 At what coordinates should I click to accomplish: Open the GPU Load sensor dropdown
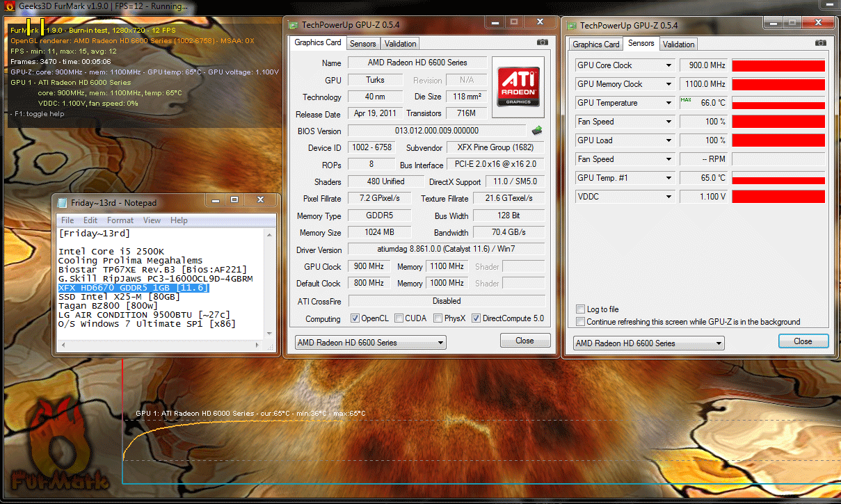[x=668, y=140]
